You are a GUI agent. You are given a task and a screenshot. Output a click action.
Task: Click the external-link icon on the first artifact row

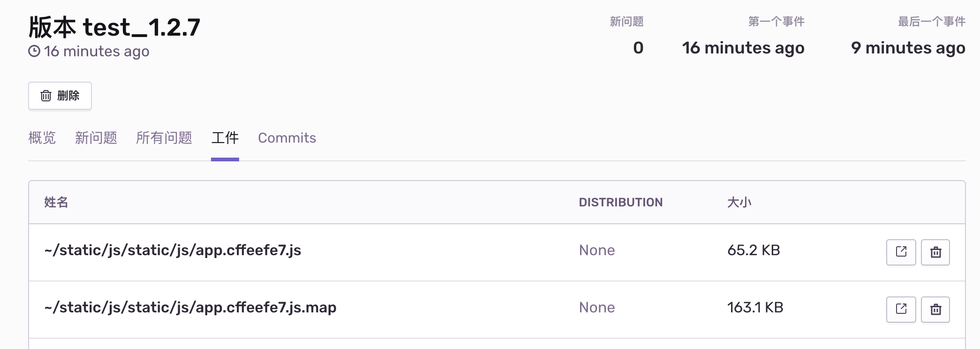point(901,251)
